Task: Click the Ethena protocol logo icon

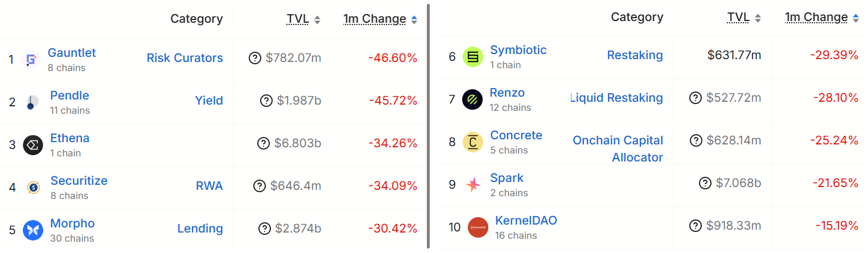Action: [x=33, y=145]
